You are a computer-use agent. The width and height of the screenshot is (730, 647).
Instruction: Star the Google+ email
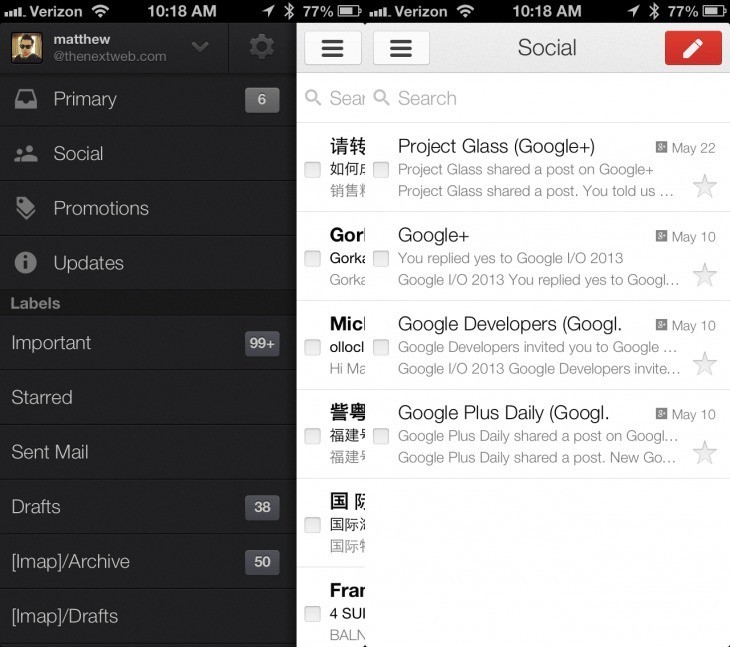pyautogui.click(x=705, y=275)
